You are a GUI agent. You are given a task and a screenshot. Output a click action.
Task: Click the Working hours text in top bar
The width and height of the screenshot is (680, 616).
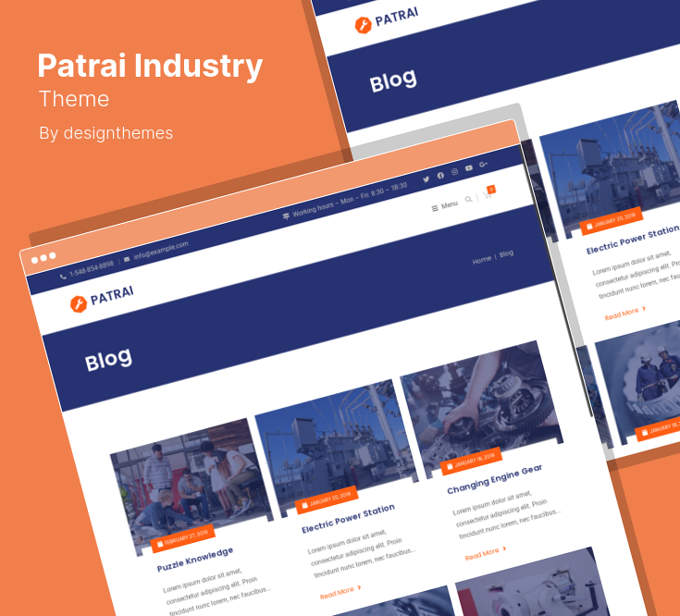350,200
